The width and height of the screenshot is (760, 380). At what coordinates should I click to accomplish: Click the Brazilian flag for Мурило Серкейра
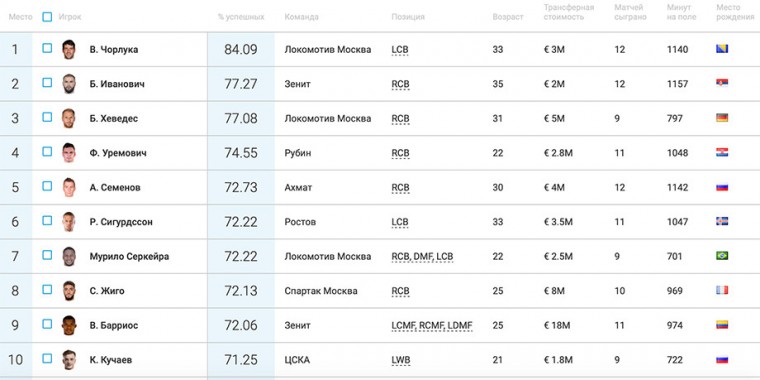click(x=722, y=255)
